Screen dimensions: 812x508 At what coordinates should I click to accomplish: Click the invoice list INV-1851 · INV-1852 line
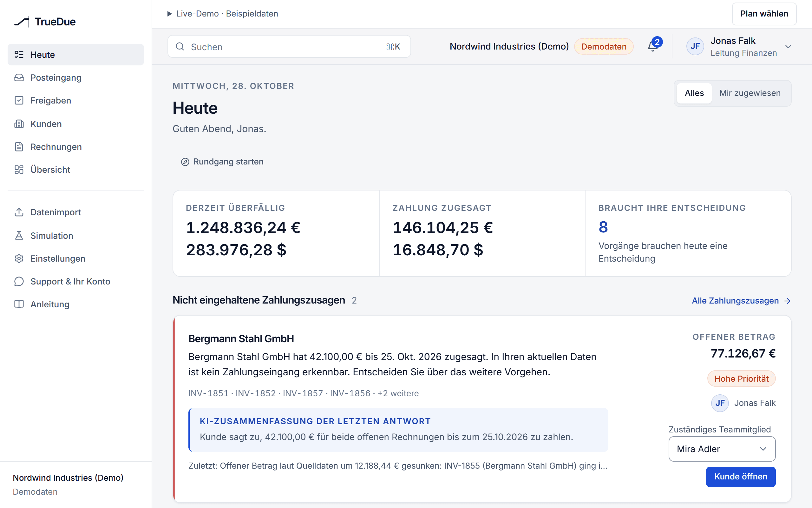point(303,393)
